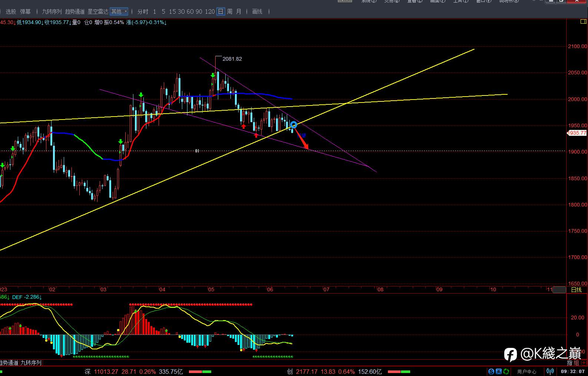
Task: Open the 画线 drawing tools
Action: click(x=257, y=12)
